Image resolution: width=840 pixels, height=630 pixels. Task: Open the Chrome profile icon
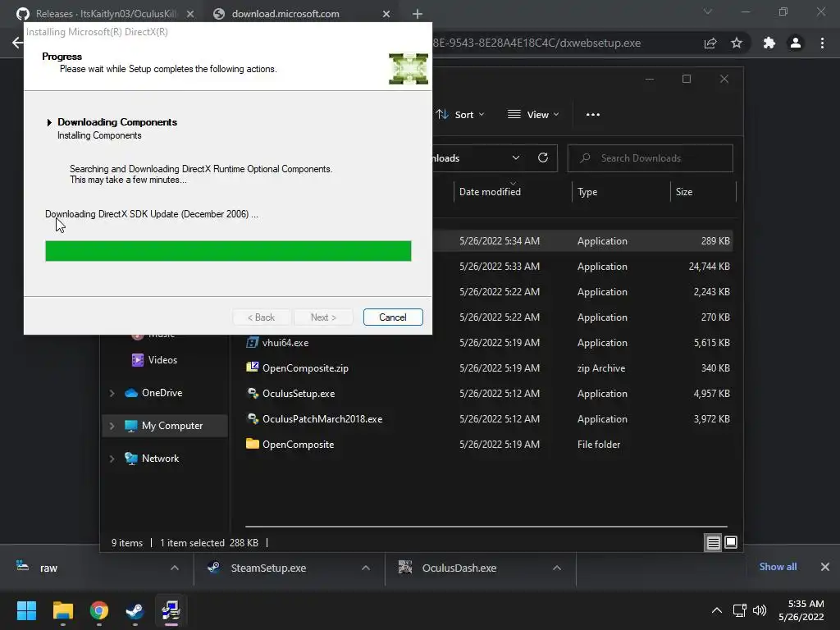point(796,43)
